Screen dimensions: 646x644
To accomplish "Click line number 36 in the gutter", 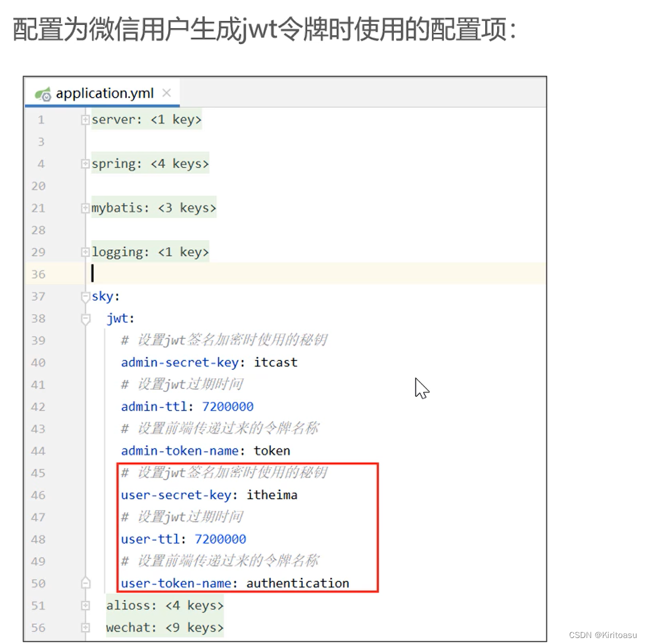I will coord(38,274).
